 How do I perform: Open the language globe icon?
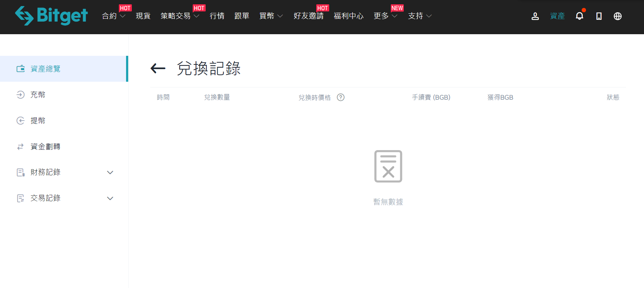618,16
